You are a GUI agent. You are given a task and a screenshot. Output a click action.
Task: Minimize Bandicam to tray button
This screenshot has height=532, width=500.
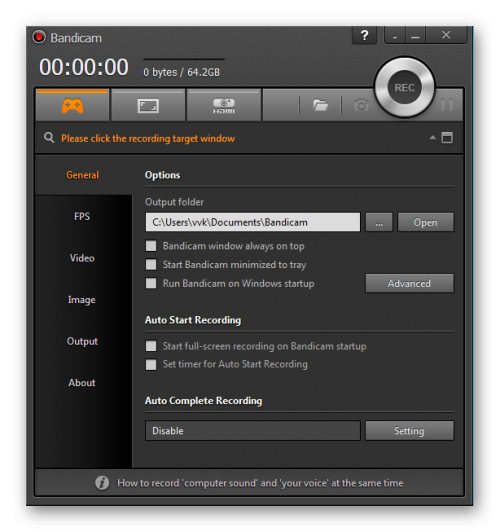coord(395,35)
